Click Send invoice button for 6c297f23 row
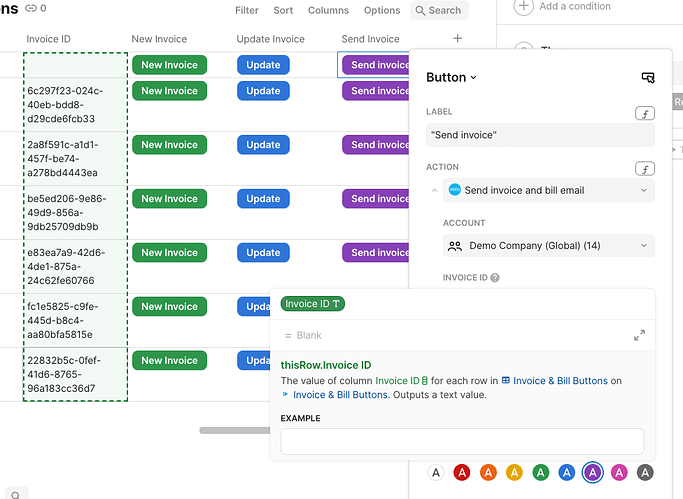 pos(375,91)
